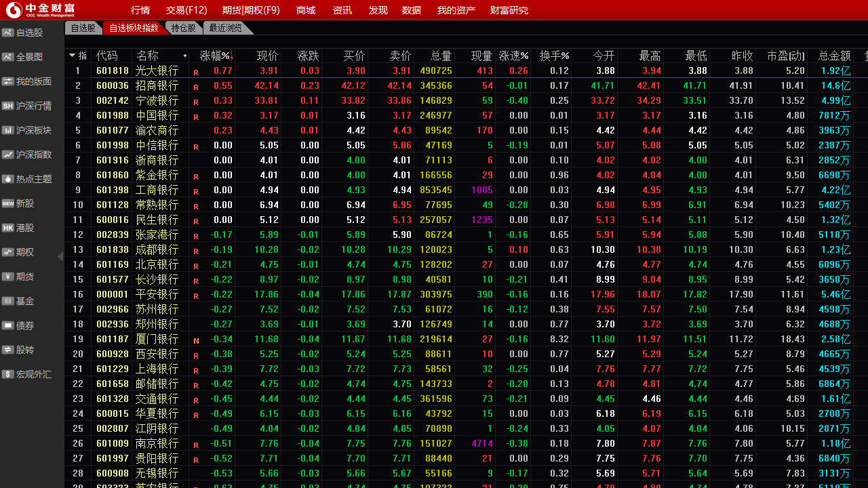The height and width of the screenshot is (488, 868).
Task: Collapse the left sidebar with arrow handle
Action: click(x=60, y=256)
